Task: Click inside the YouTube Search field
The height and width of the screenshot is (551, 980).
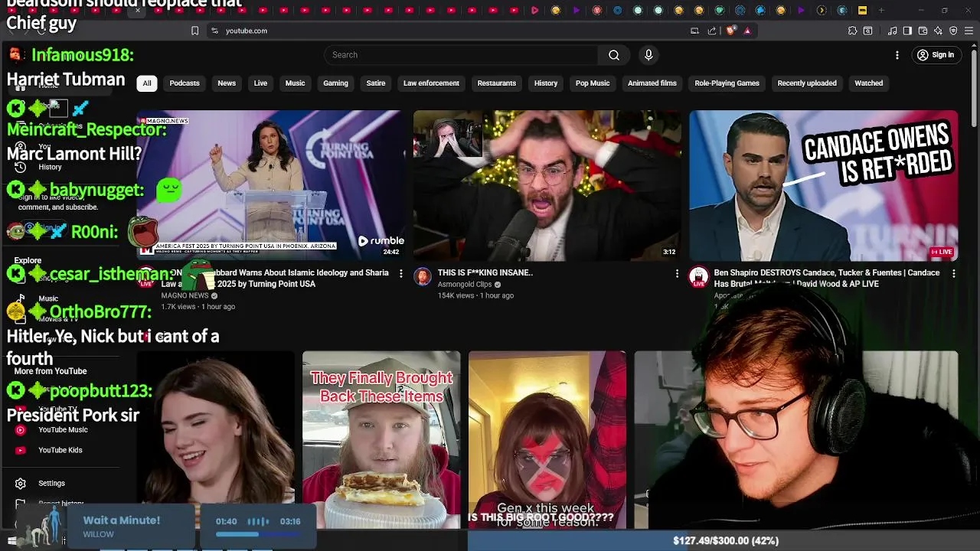Action: [461, 55]
